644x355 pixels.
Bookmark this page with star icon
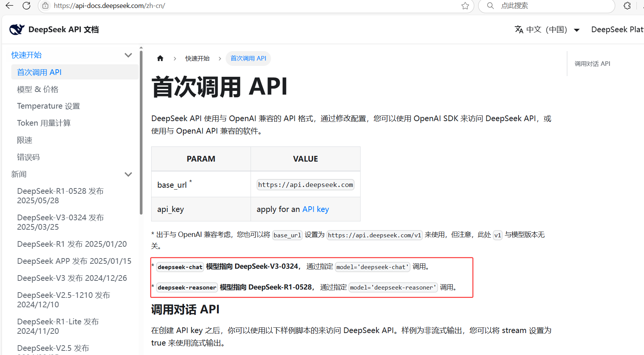(465, 6)
